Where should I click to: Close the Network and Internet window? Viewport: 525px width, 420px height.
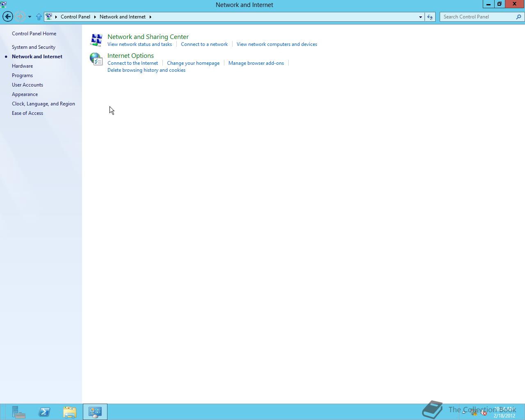[x=515, y=4]
